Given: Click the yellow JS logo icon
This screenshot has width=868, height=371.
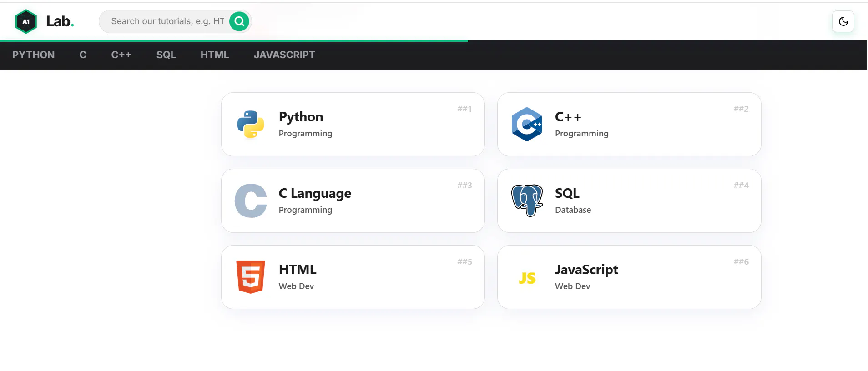Looking at the screenshot, I should (527, 278).
